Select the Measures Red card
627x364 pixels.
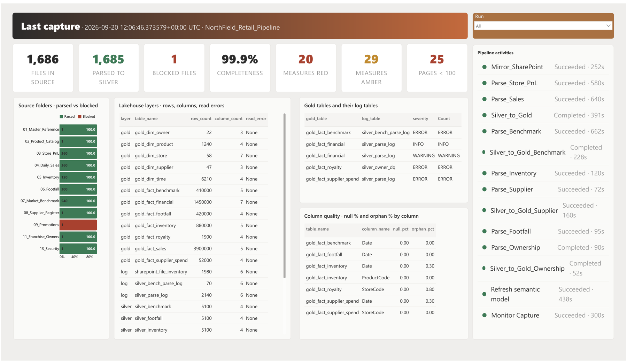click(x=305, y=68)
